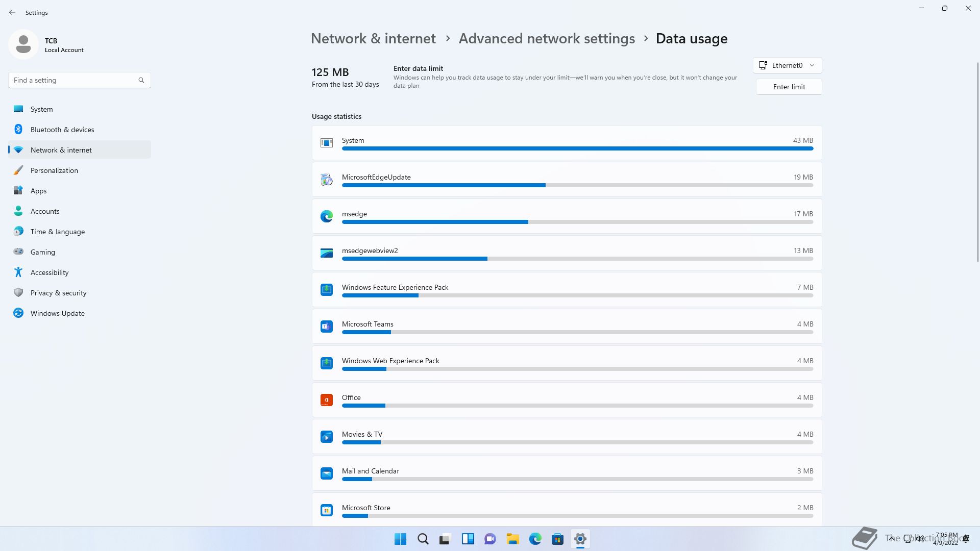This screenshot has width=980, height=551.
Task: Go to Accounts settings
Action: pos(80,211)
